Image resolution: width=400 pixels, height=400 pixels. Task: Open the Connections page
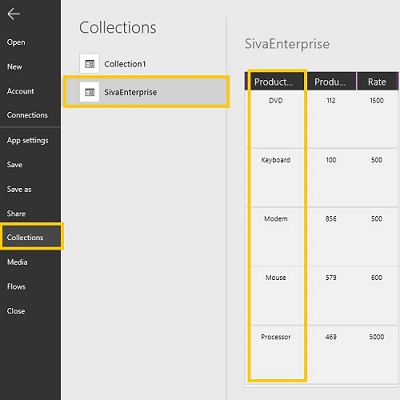[27, 115]
